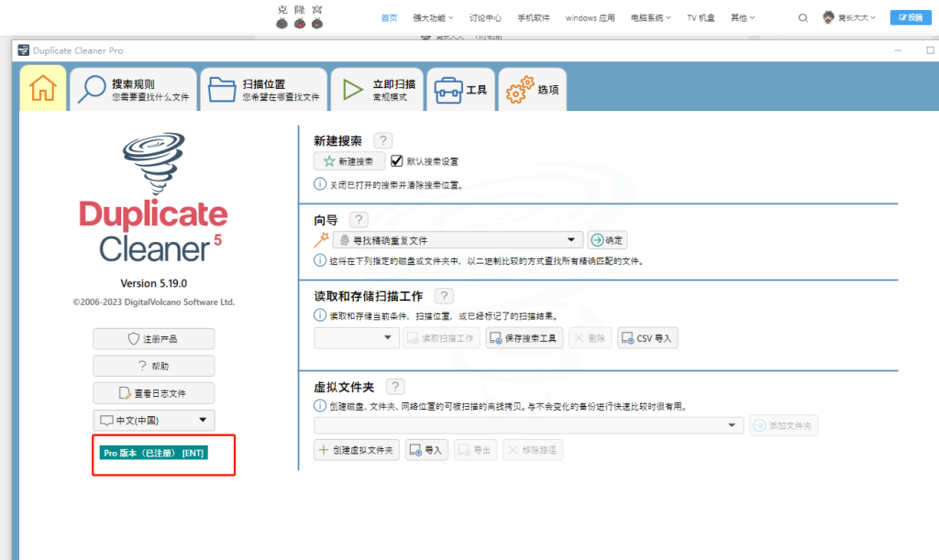Open 首页 in website navigation

389,18
